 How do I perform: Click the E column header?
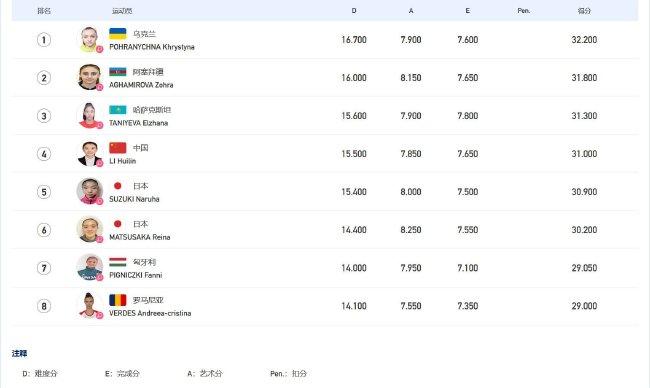[468, 11]
